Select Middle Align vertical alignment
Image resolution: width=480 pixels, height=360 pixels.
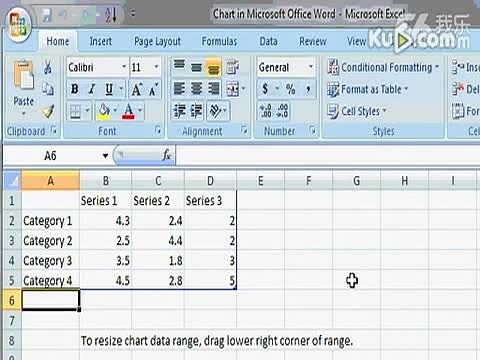[196, 67]
